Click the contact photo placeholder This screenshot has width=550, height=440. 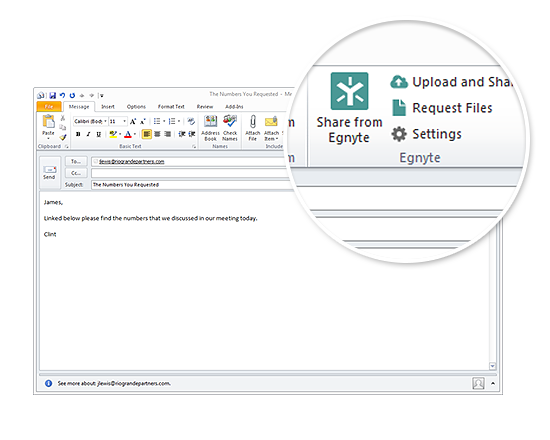tap(478, 383)
